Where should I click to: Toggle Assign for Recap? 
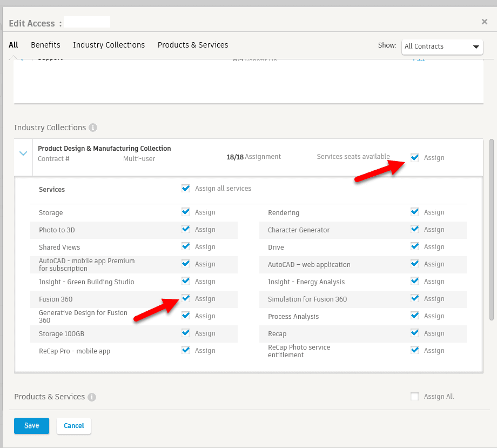pos(414,333)
